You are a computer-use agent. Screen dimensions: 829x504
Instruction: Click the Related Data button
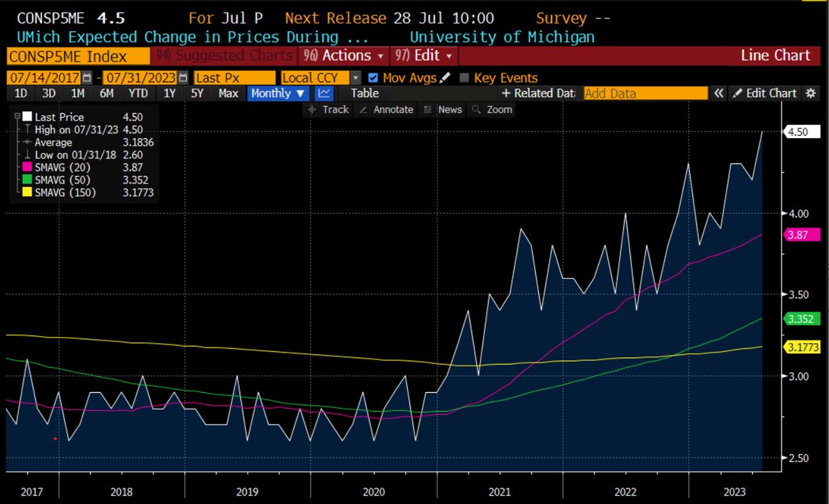[538, 93]
